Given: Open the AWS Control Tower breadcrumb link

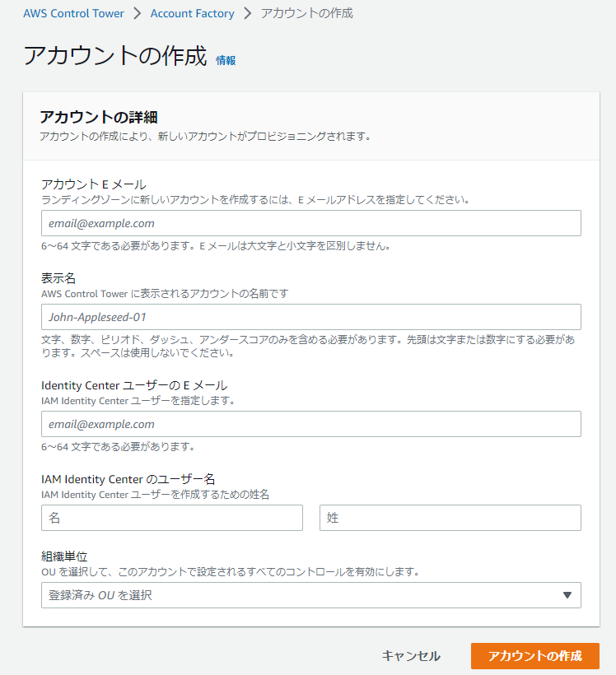Looking at the screenshot, I should (73, 13).
